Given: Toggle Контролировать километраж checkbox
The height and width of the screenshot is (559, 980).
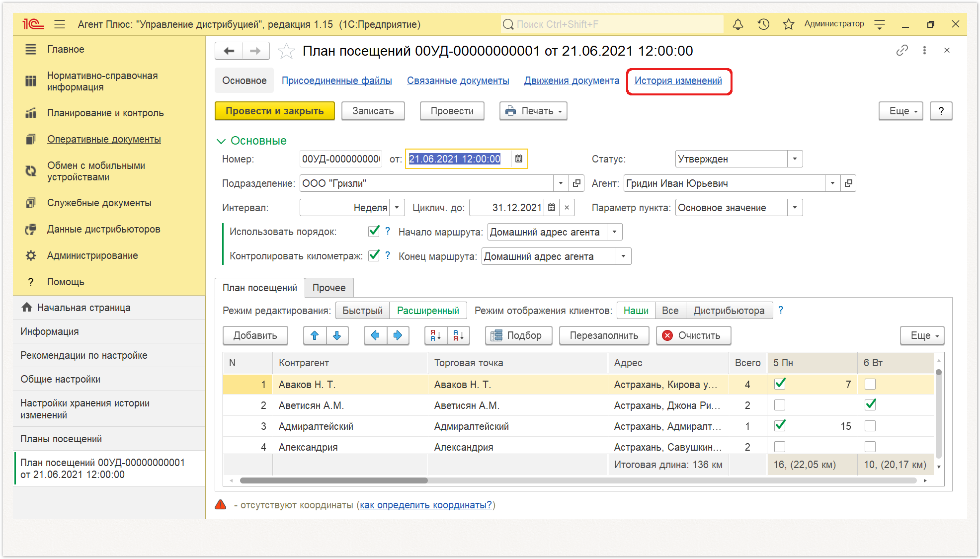Looking at the screenshot, I should [374, 255].
